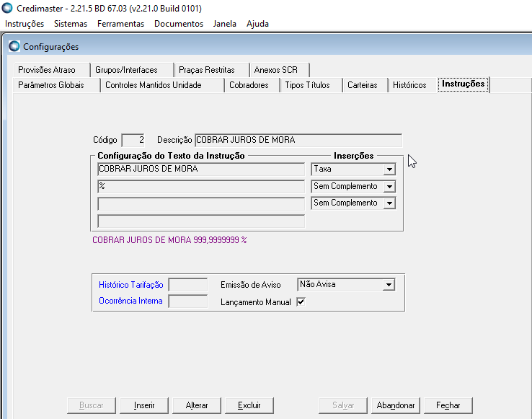The width and height of the screenshot is (532, 419).
Task: Click the Credimaster application logo icon
Action: 7,8
